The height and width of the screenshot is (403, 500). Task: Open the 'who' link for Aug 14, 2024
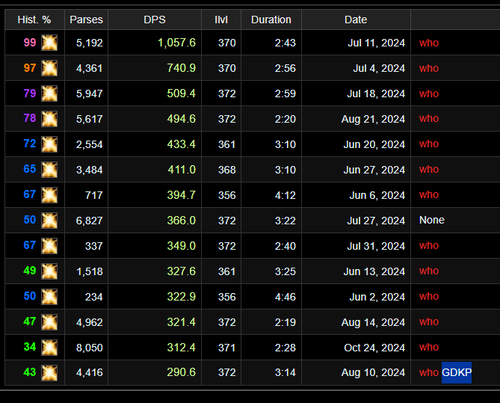(x=429, y=322)
